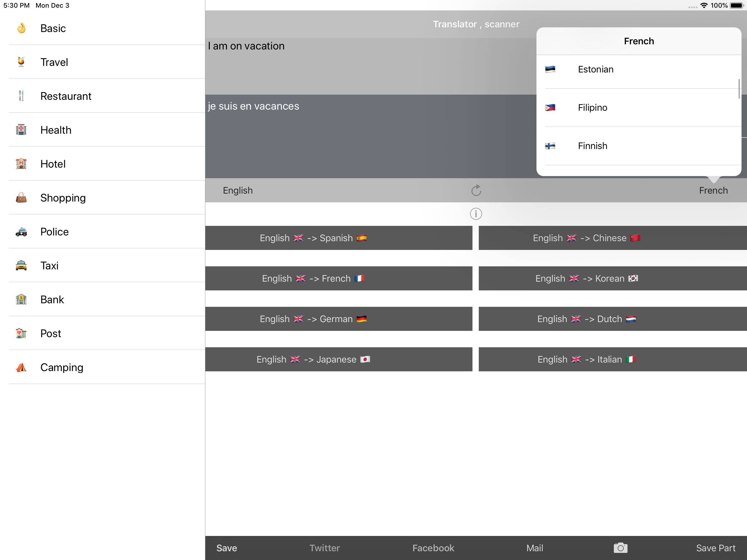Choose English to French preset
This screenshot has height=560, width=747.
pos(339,278)
